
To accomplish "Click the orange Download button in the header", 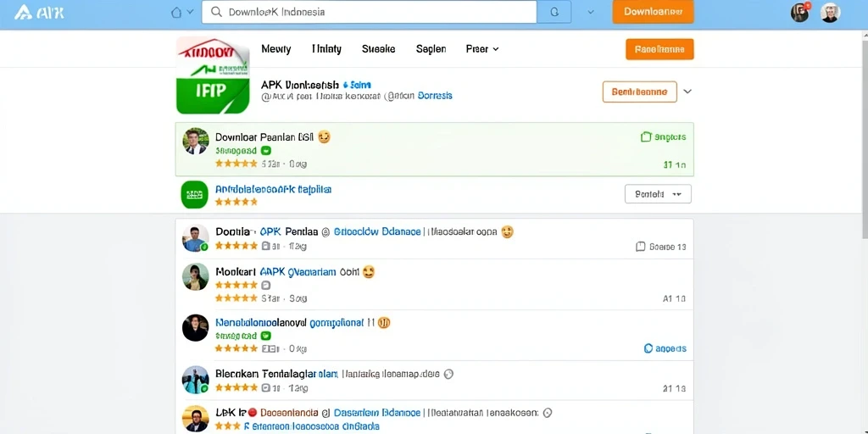I will [654, 12].
